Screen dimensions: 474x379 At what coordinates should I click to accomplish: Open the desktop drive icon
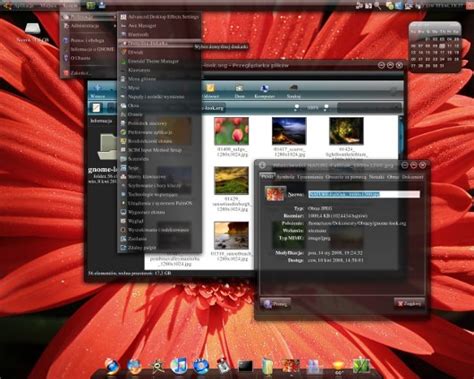pyautogui.click(x=33, y=33)
